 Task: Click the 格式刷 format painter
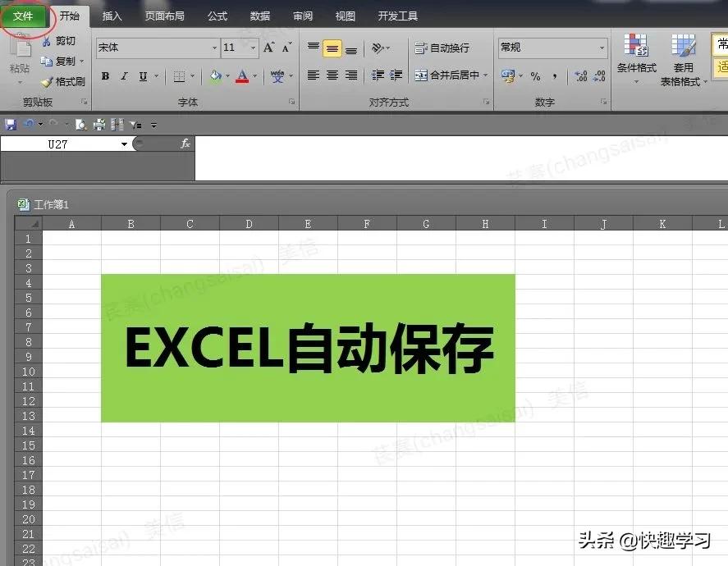[x=63, y=82]
